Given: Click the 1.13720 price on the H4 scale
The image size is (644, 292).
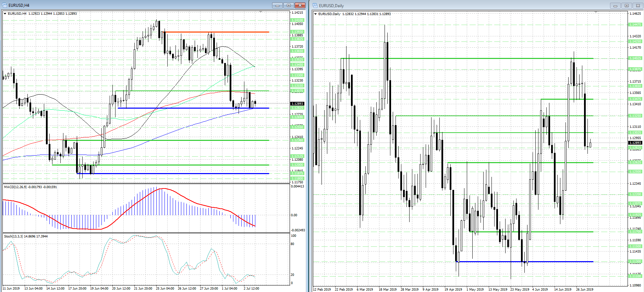Looking at the screenshot, I should (297, 47).
